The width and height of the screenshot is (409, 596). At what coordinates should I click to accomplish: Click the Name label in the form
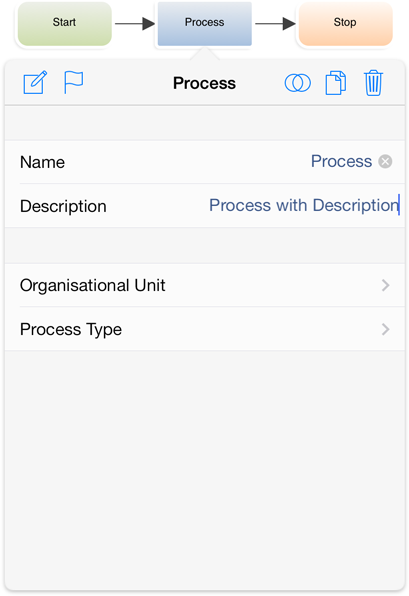(42, 162)
